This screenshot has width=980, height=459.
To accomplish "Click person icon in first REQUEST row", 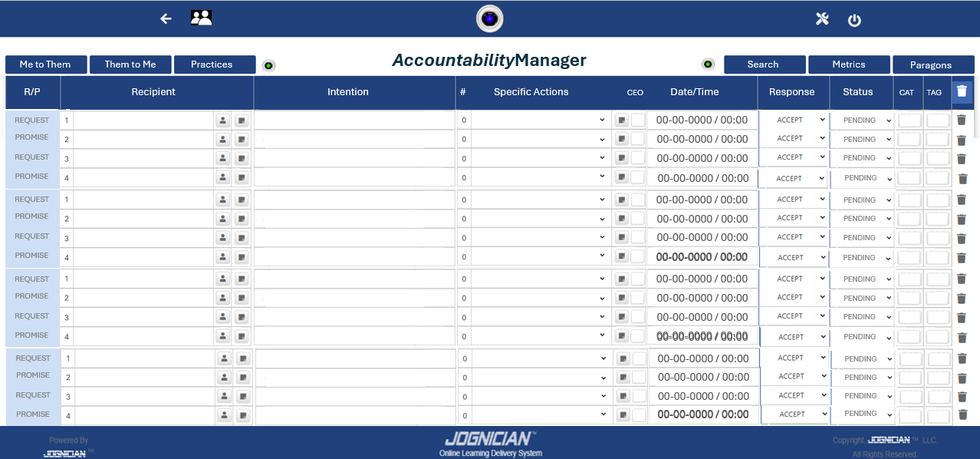I will click(x=222, y=121).
